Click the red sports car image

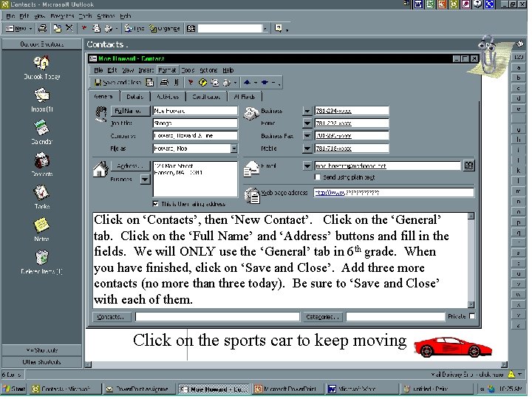point(453,347)
